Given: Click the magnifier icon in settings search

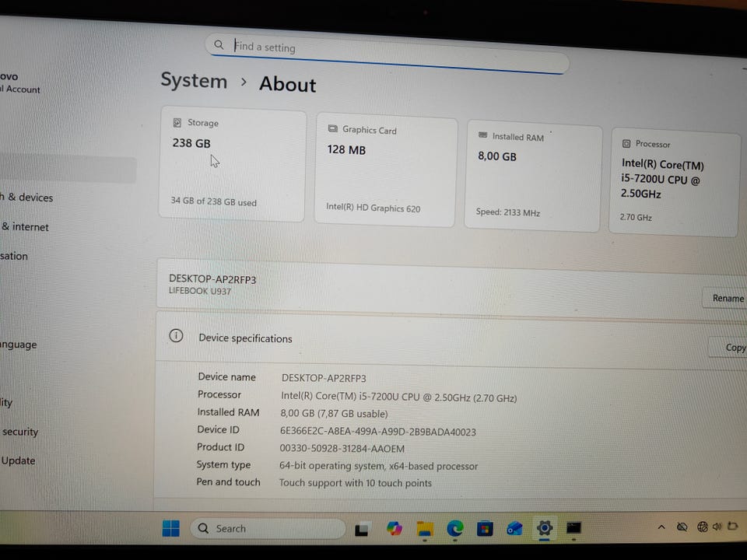Looking at the screenshot, I should [x=219, y=45].
